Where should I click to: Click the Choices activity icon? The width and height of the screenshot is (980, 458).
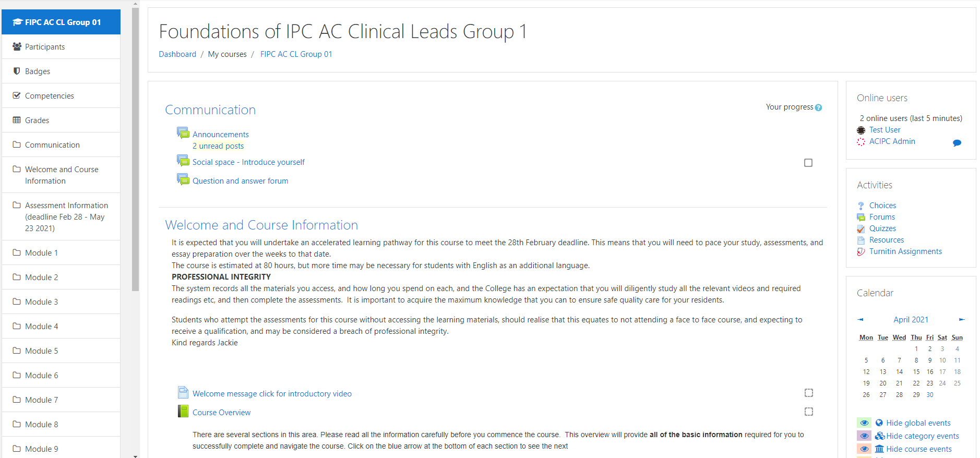(x=861, y=206)
